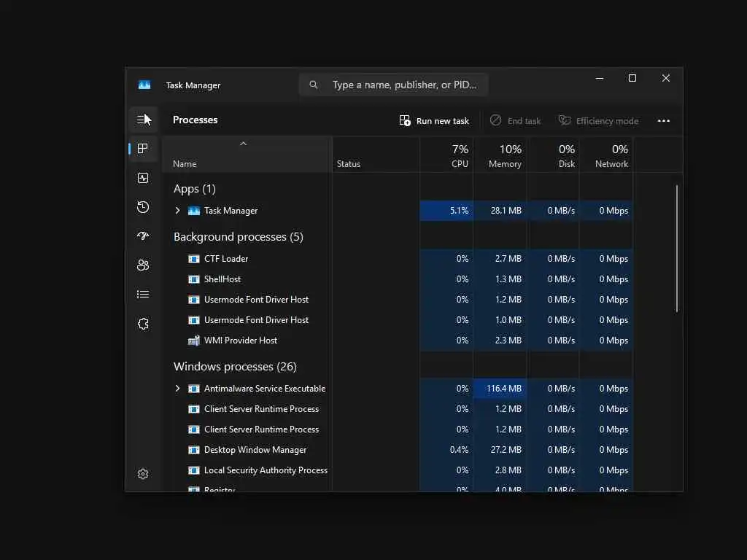Open the Performance page icon
The height and width of the screenshot is (560, 747).
[142, 178]
